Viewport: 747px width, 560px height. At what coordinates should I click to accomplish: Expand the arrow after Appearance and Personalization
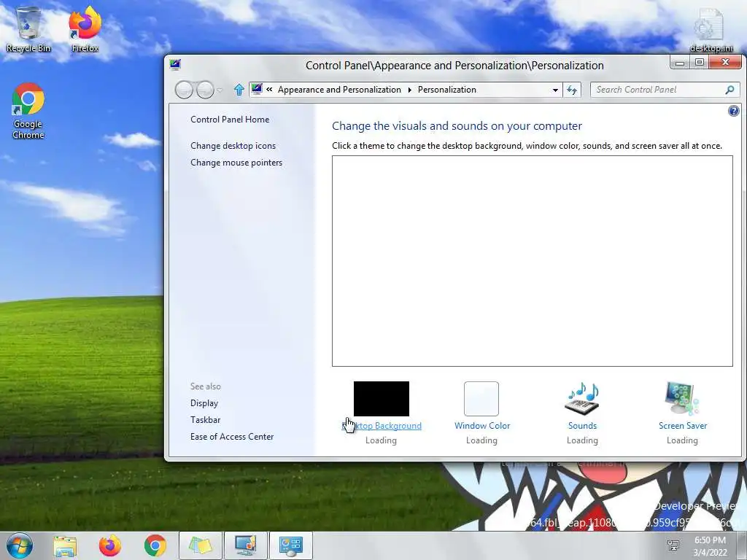pyautogui.click(x=409, y=90)
